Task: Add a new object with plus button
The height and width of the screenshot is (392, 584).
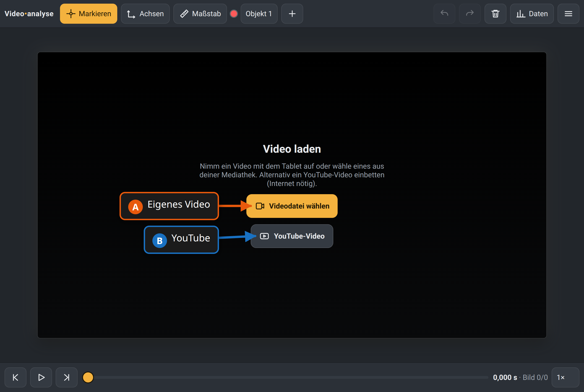Action: [292, 14]
